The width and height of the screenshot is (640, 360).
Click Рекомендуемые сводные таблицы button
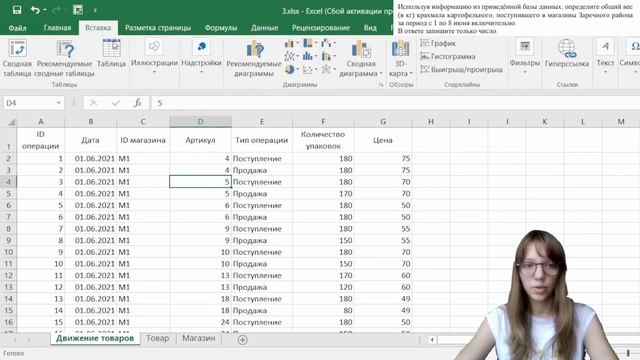pyautogui.click(x=64, y=58)
